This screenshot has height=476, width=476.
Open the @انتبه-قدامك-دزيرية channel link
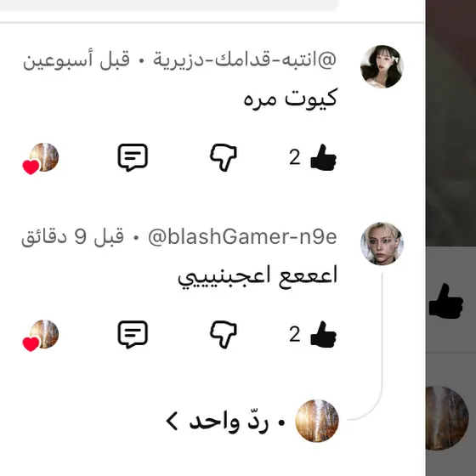(x=245, y=59)
